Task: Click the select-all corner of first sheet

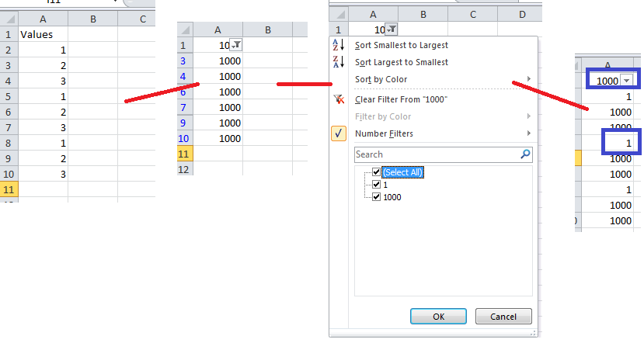Action: pos(9,19)
